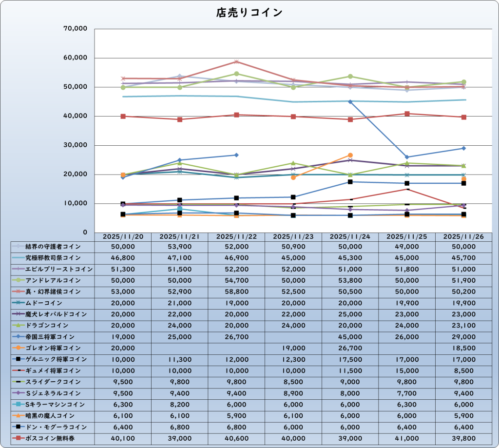Click the 真・幻界諸侯コイン peak point on 2025/11/22
Screen dimensions: 499x448
point(236,62)
